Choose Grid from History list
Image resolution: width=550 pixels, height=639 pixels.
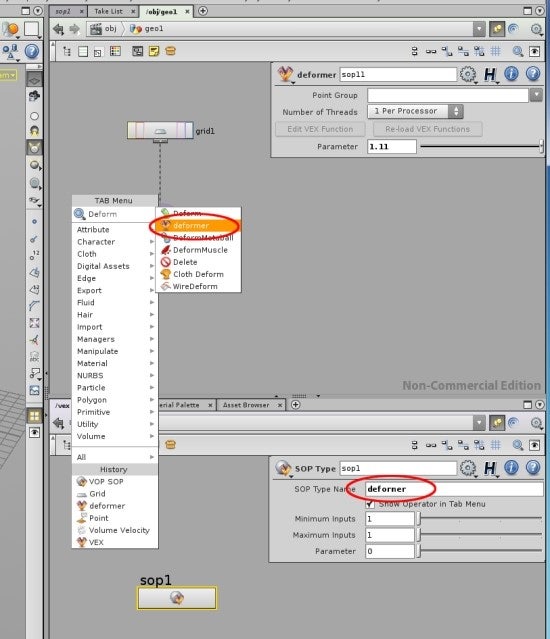[115, 494]
